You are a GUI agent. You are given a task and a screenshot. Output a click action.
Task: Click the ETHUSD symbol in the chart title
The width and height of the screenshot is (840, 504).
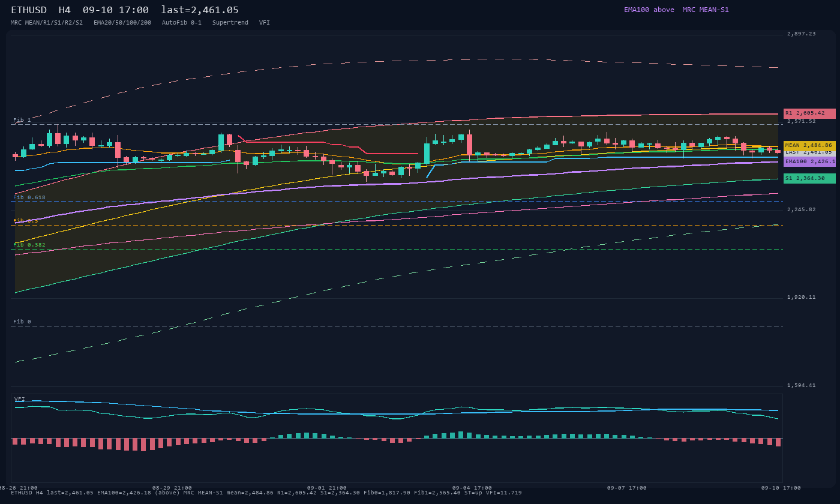pos(29,10)
